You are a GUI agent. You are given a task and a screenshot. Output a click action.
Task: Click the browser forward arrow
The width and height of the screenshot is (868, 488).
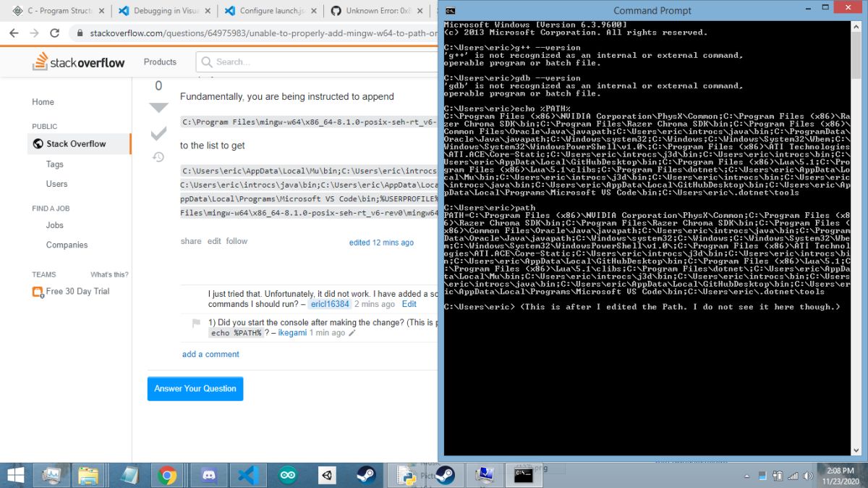tap(34, 33)
